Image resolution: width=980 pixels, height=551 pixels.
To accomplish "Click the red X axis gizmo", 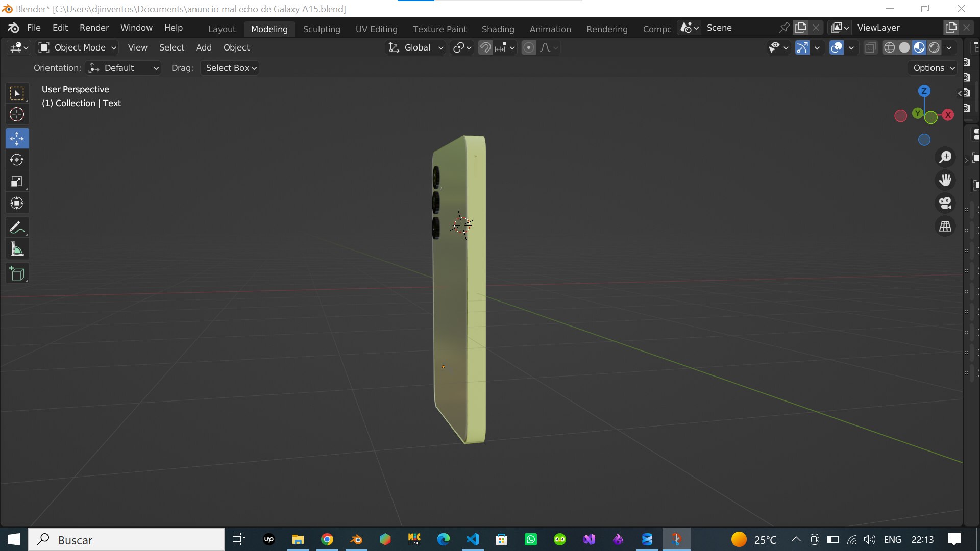I will coord(948,115).
